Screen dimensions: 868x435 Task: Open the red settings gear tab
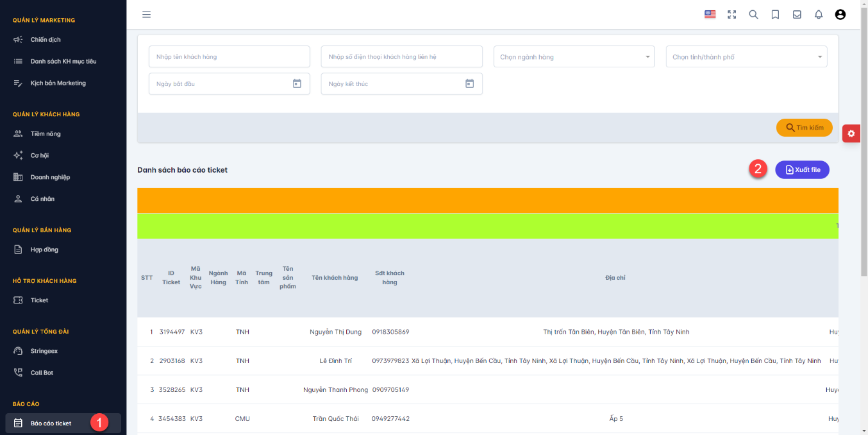(851, 133)
